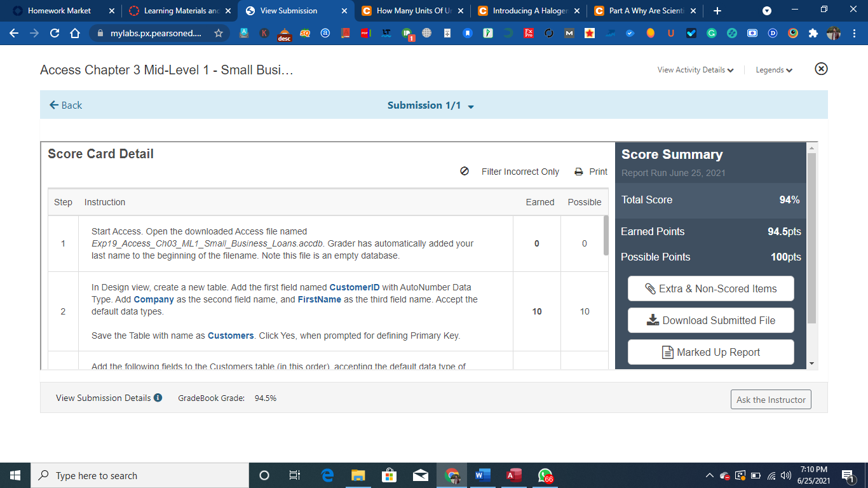Open Chrome three-dot menu

855,33
